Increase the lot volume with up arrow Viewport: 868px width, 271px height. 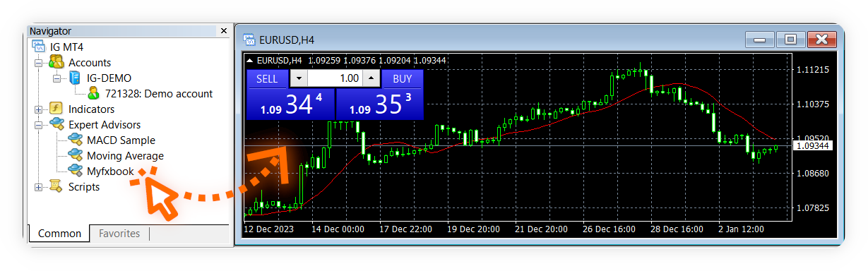[x=370, y=78]
